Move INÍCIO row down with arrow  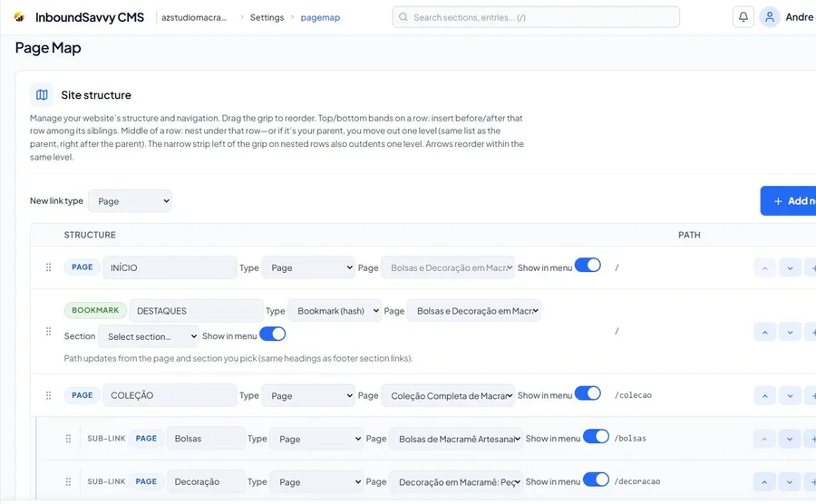[x=790, y=268]
